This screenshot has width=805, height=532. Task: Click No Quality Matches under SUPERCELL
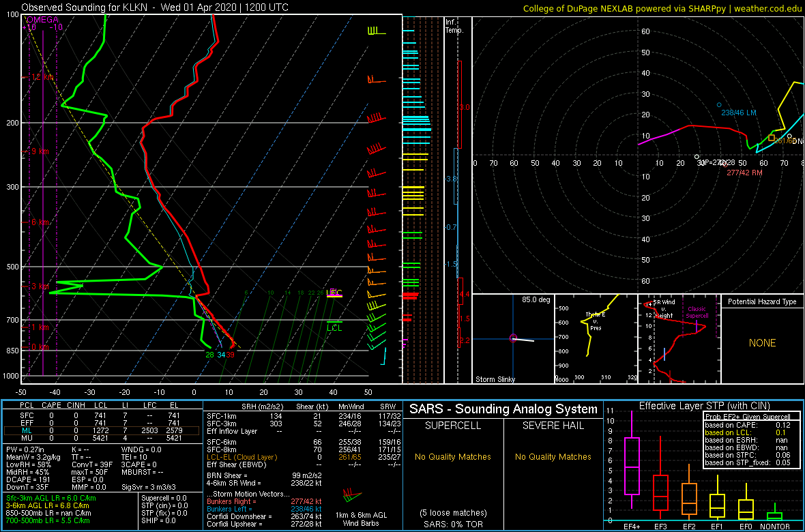[x=452, y=457]
